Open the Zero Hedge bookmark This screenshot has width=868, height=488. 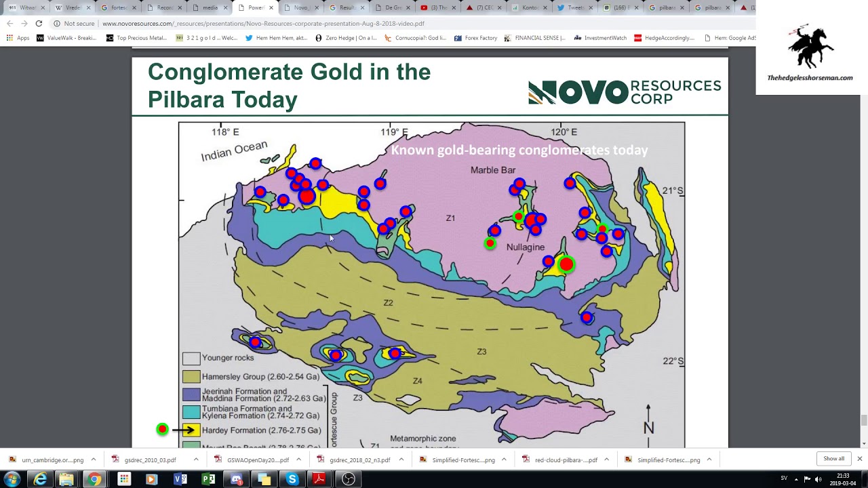coord(346,38)
